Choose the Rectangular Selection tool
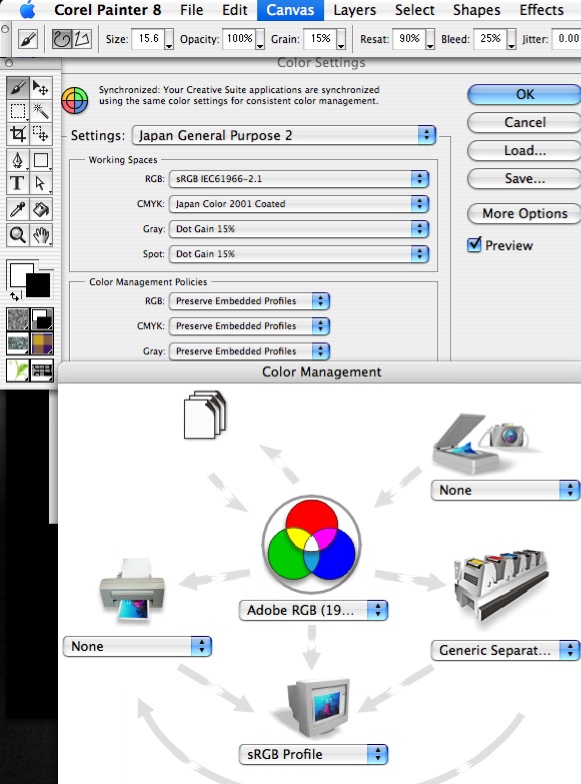This screenshot has height=784, width=581. coord(18,111)
